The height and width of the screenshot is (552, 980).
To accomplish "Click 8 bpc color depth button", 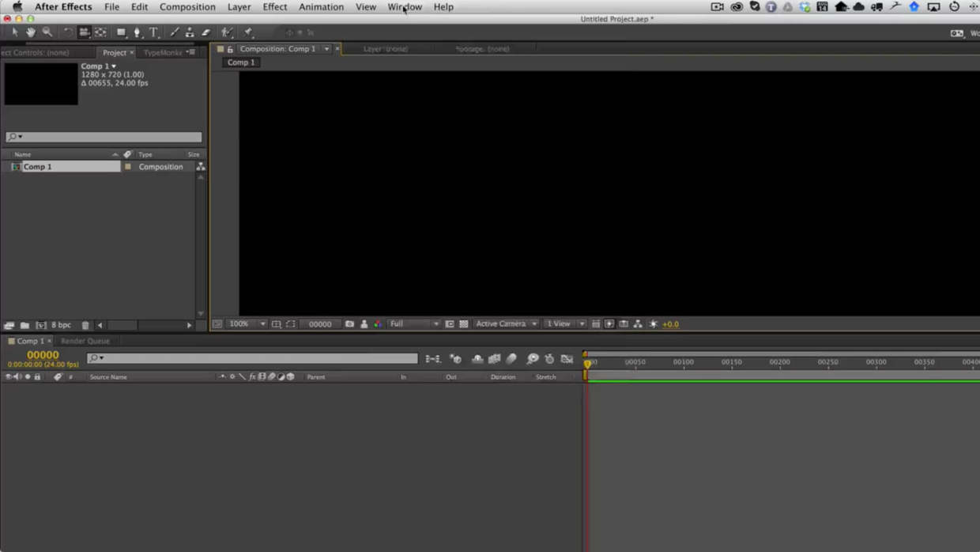I will [x=61, y=325].
